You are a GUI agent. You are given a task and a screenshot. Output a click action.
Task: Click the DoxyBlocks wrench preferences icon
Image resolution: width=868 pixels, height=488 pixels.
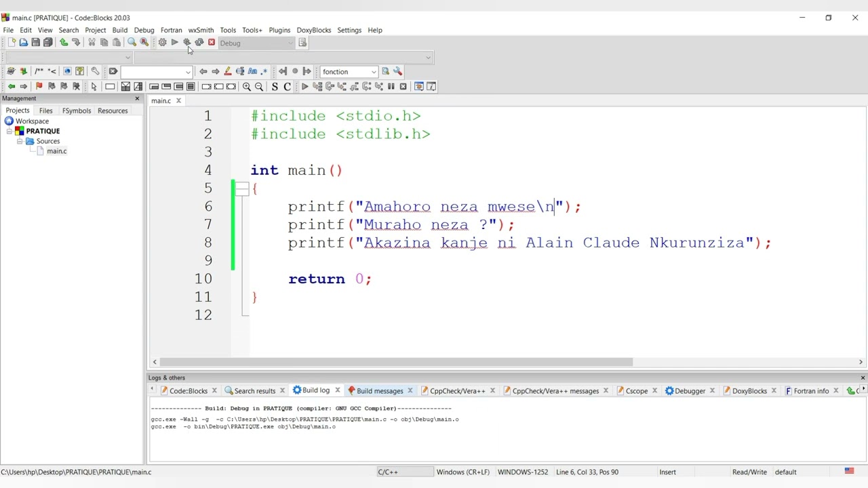click(95, 71)
